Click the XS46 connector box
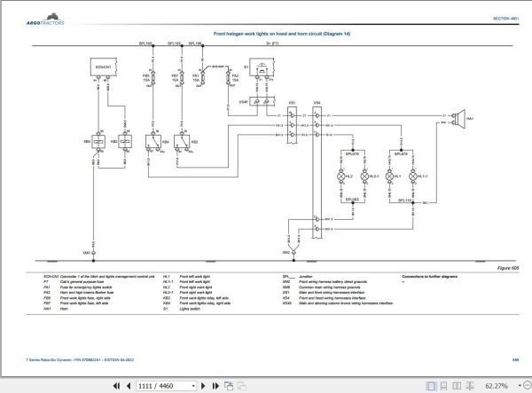The height and width of the screenshot is (393, 532). click(x=262, y=101)
